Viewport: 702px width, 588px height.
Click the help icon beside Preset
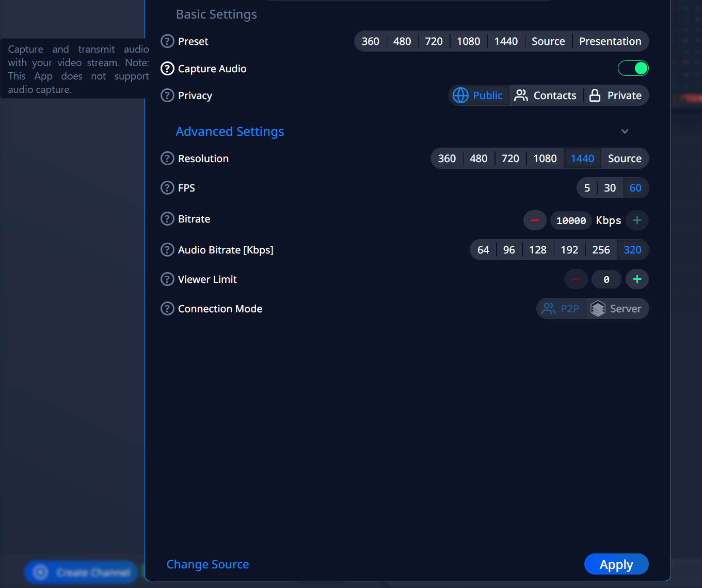click(x=167, y=41)
